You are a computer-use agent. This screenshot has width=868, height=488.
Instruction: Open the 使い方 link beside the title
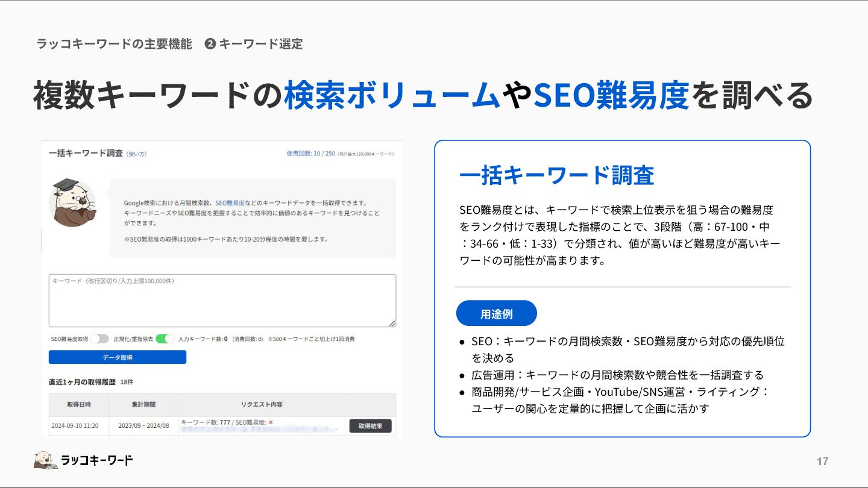click(137, 154)
